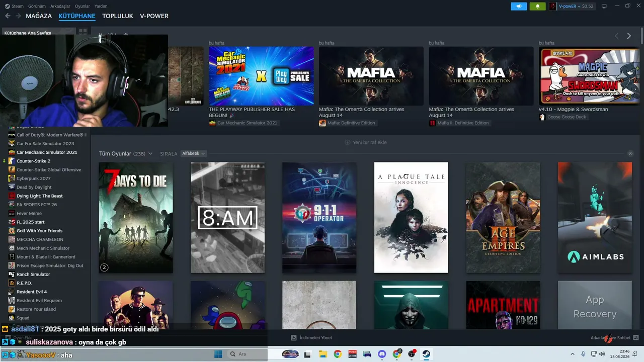The image size is (644, 362).
Task: Show next news items in shelf
Action: pos(629,36)
